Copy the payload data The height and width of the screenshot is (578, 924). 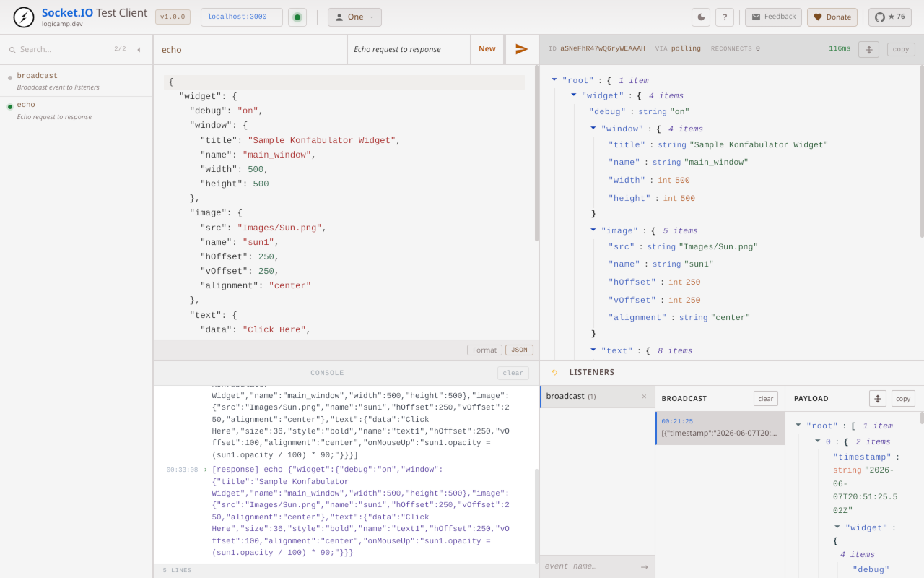pos(903,398)
